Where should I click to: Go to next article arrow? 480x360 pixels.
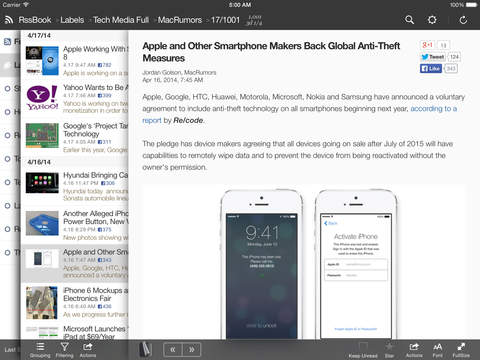(x=192, y=350)
